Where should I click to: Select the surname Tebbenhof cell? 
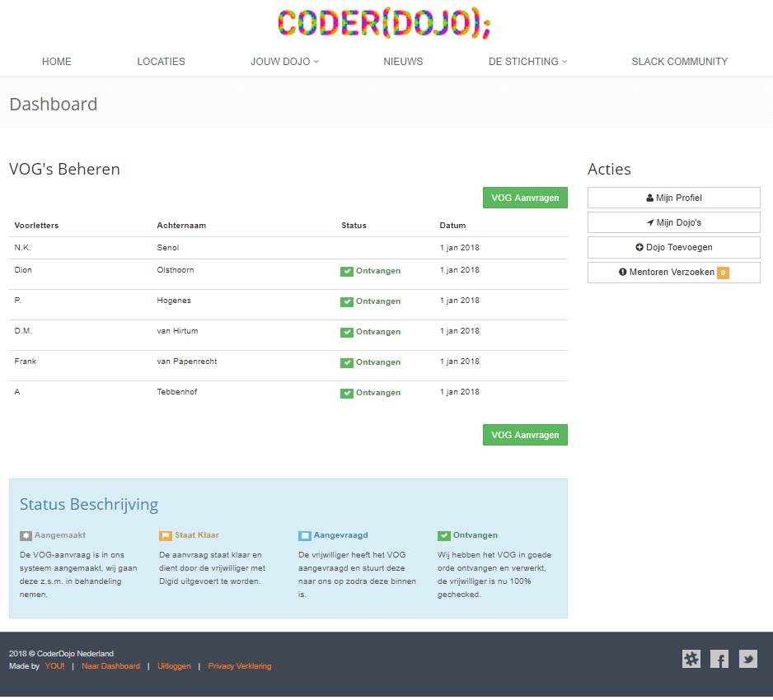[177, 392]
